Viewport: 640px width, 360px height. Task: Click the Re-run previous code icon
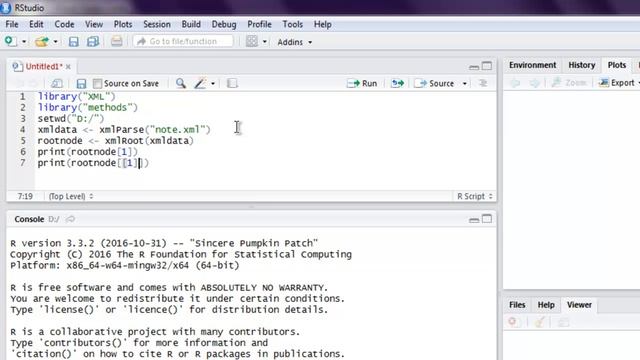397,83
